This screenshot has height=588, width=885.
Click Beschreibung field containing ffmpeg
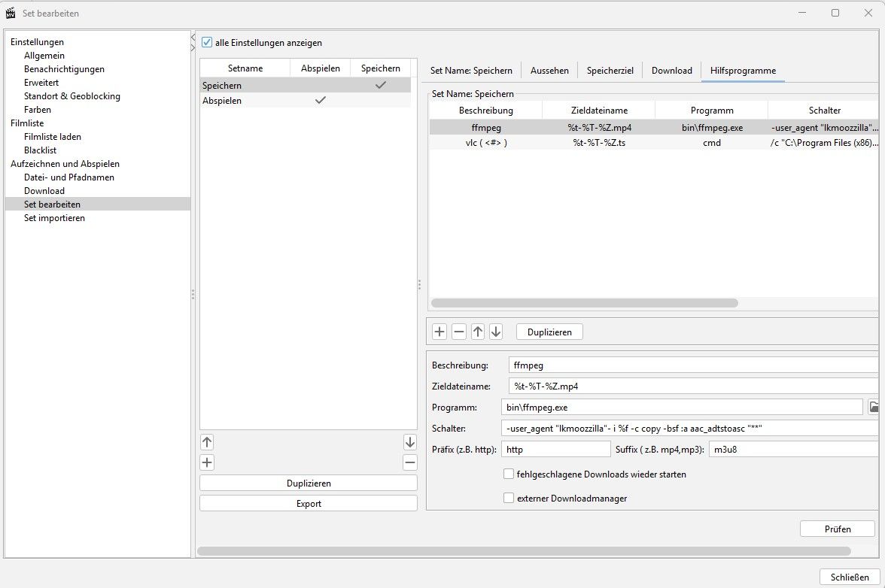pos(693,365)
